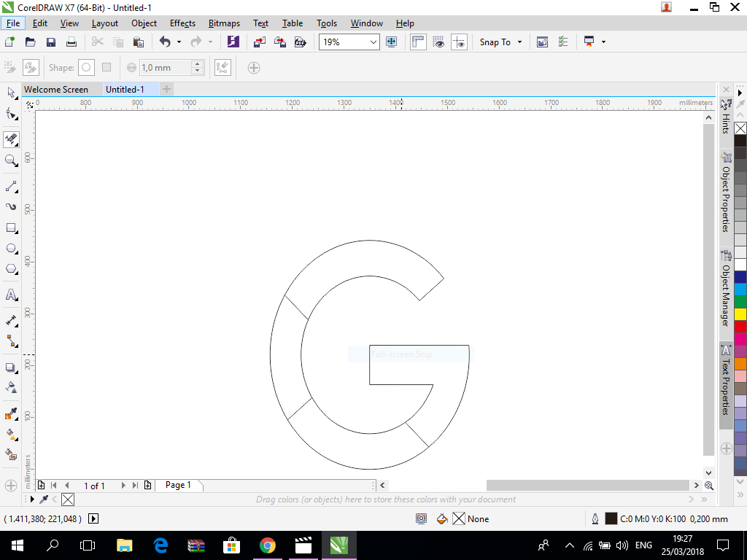Select the Drop Shadow tool
The image size is (747, 560).
point(11,367)
